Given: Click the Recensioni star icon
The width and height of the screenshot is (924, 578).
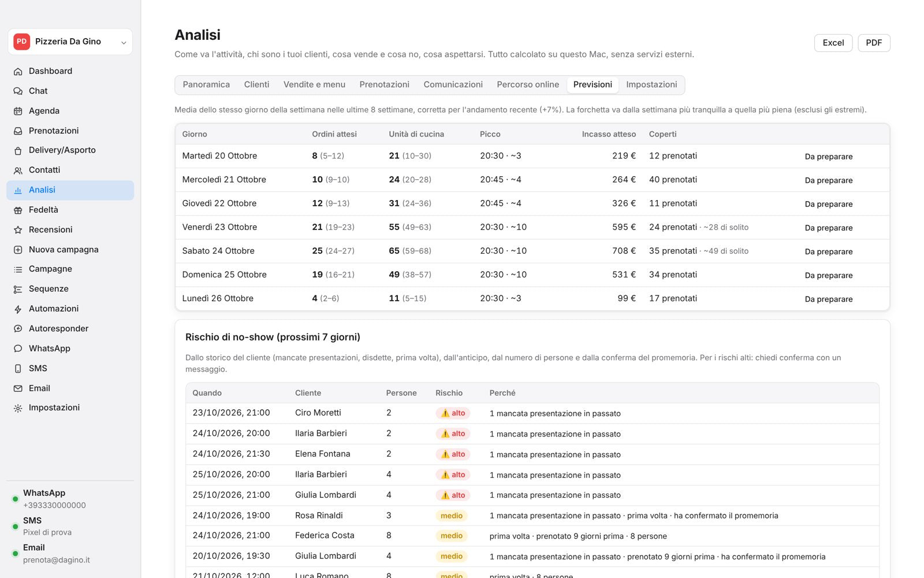Looking at the screenshot, I should pos(18,229).
